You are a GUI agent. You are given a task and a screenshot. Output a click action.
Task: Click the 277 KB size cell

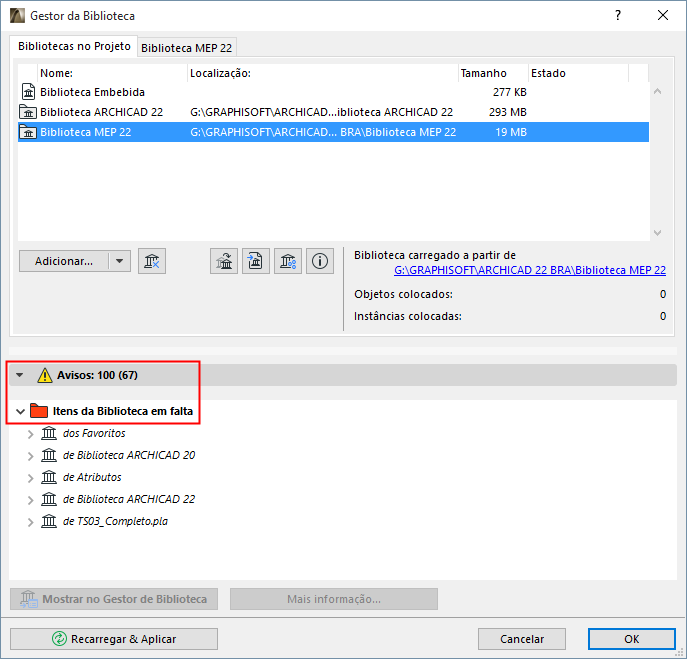509,92
